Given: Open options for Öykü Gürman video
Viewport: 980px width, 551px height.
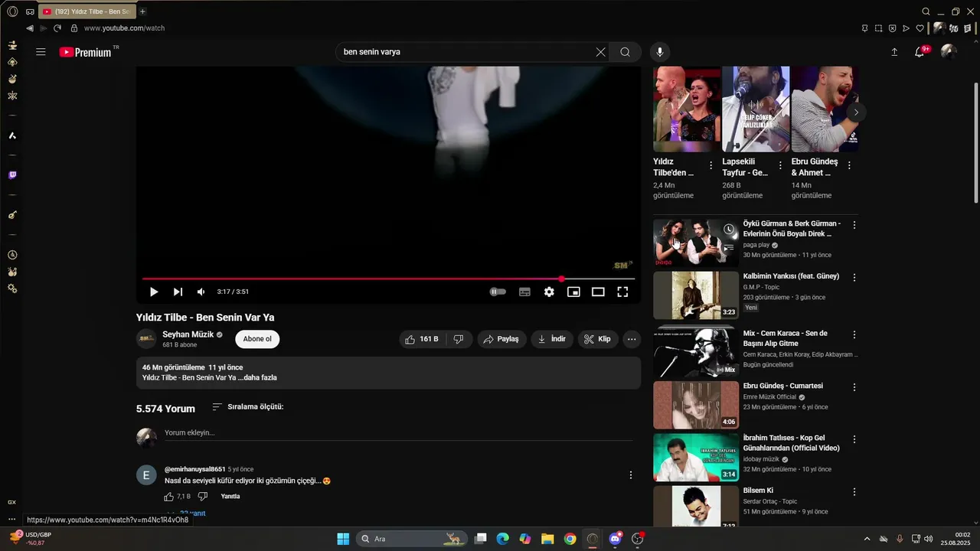Looking at the screenshot, I should [854, 225].
